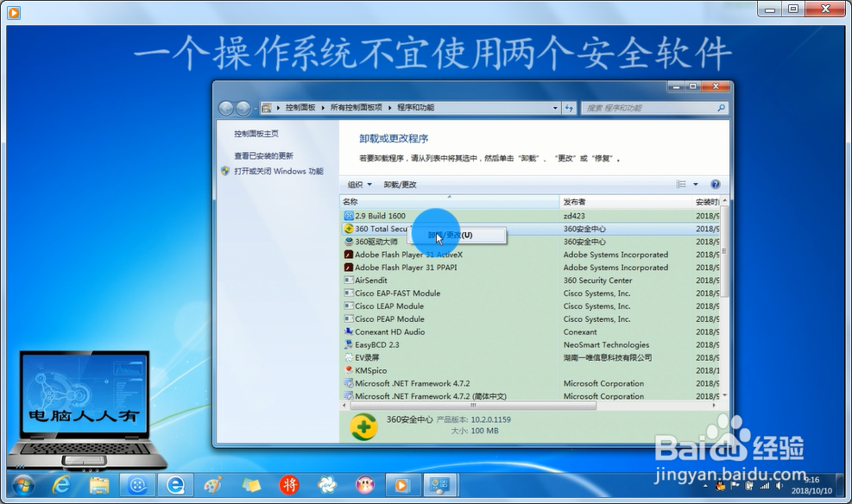The height and width of the screenshot is (504, 852).
Task: Click the Back arrow in Control Panel
Action: click(x=226, y=108)
